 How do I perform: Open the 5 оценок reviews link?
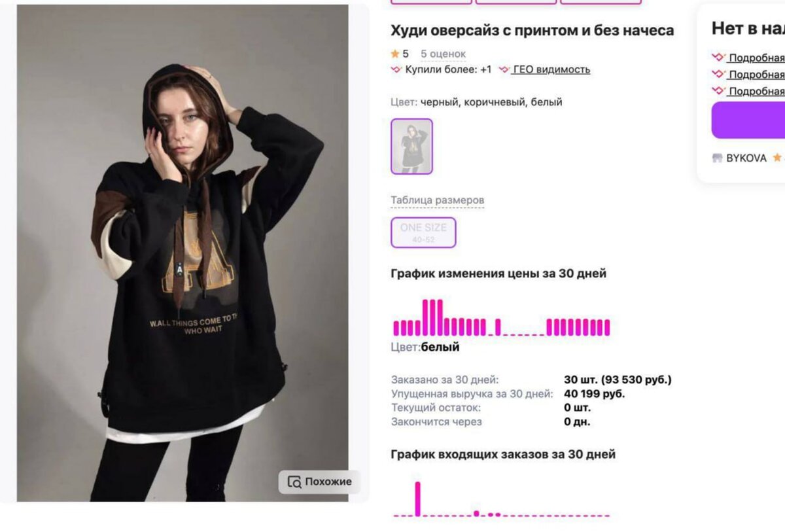coord(443,54)
